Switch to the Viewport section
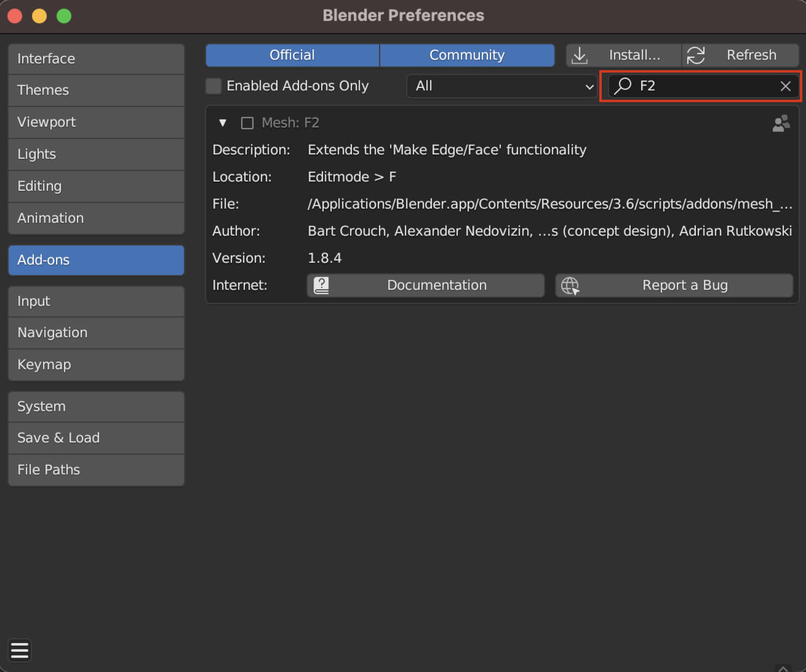 pyautogui.click(x=96, y=122)
